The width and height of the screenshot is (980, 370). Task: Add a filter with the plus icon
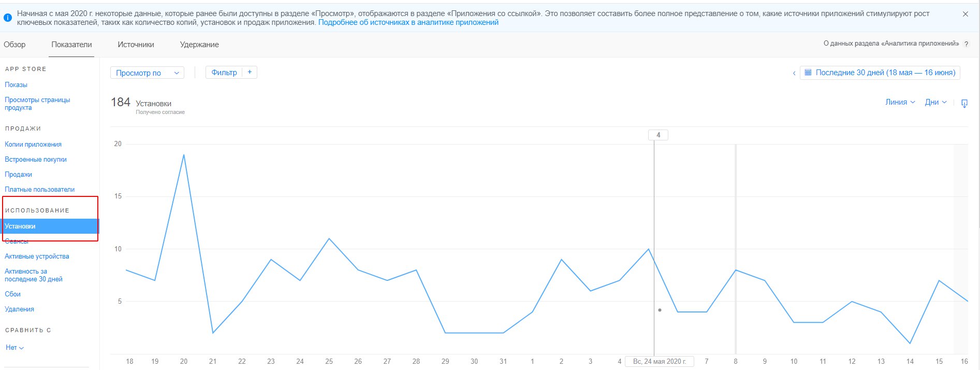tap(250, 72)
